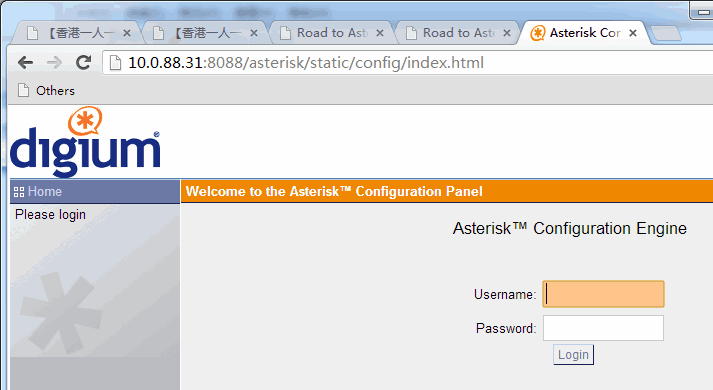This screenshot has height=390, width=713.
Task: Switch to the second Road to Ast tab
Action: 456,33
